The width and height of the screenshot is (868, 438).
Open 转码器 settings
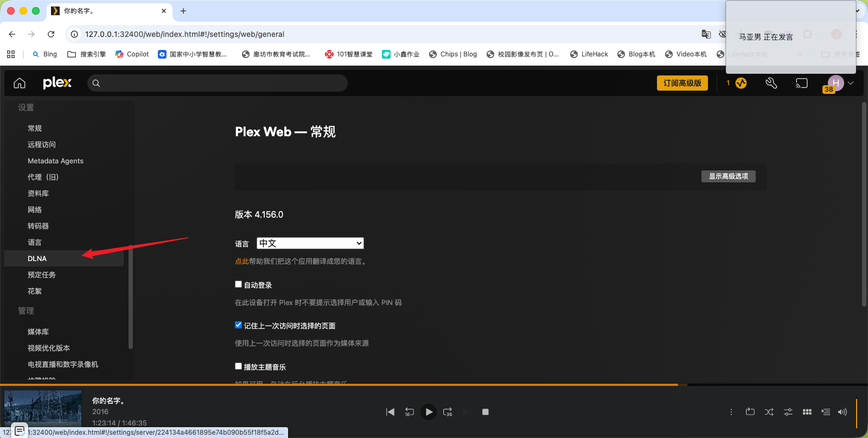point(38,226)
